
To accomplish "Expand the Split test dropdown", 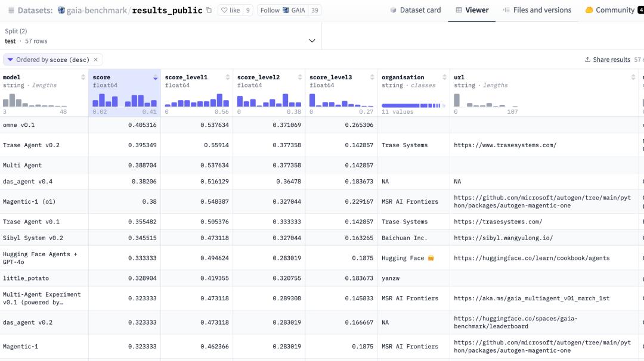I will point(311,41).
